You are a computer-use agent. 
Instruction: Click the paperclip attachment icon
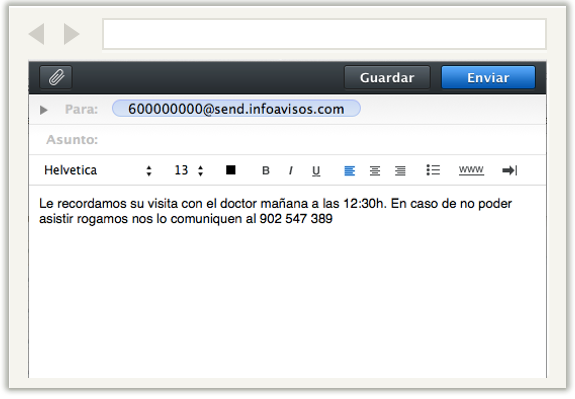[56, 77]
